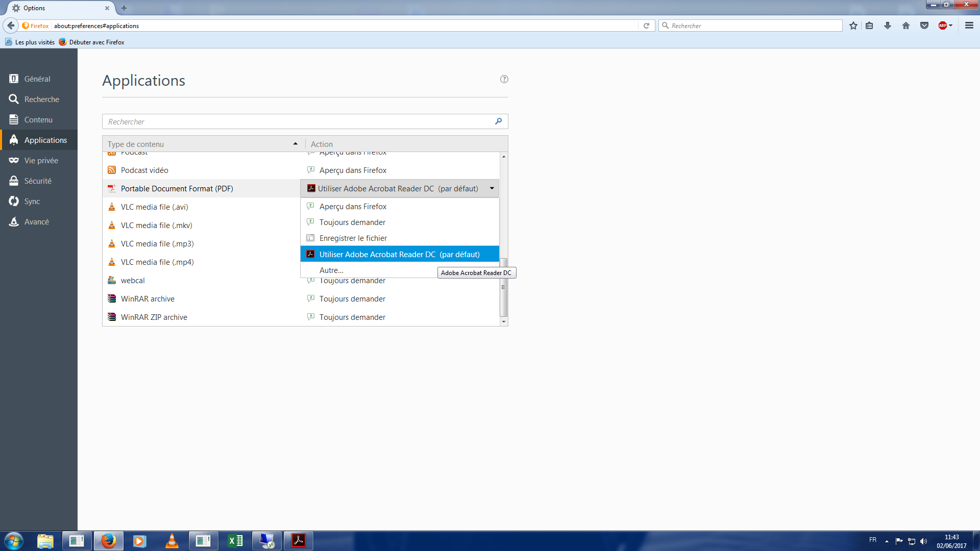Click the applications list scrollbar thumb

click(x=504, y=287)
